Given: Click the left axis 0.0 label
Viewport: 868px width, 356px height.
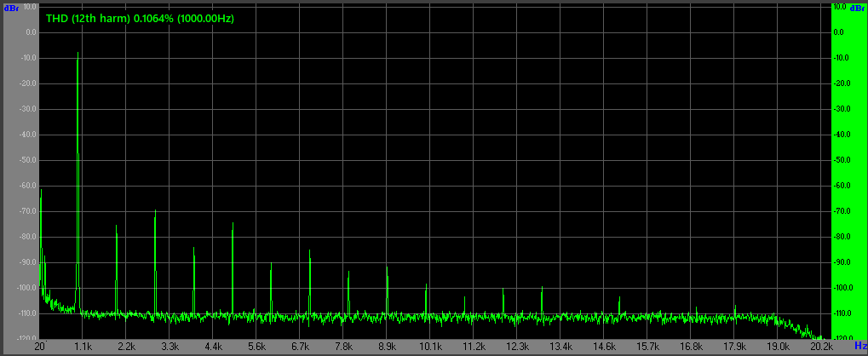Looking at the screenshot, I should point(31,32).
